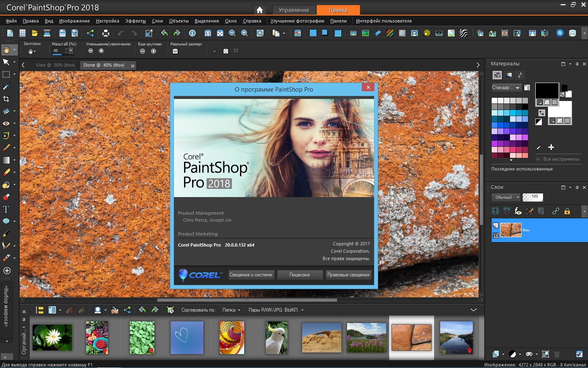Open the Папка sort order dropdown
588x368 pixels.
pyautogui.click(x=231, y=310)
